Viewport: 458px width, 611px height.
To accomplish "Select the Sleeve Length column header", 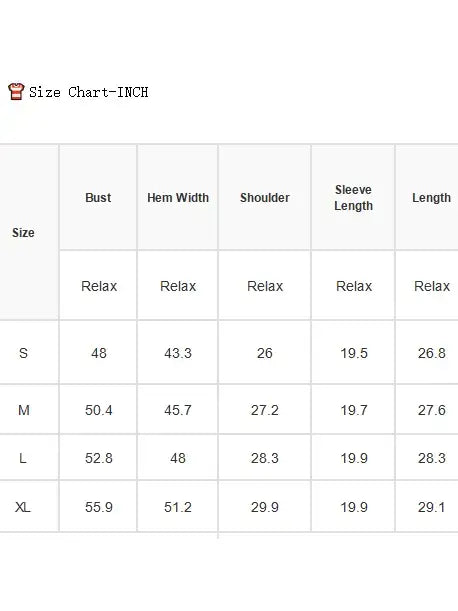I will (354, 198).
